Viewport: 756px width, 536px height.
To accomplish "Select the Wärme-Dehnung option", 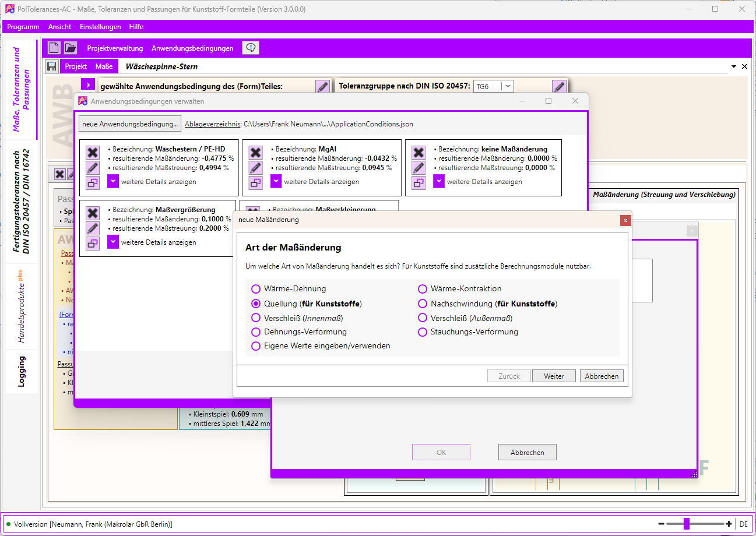I will [289, 289].
